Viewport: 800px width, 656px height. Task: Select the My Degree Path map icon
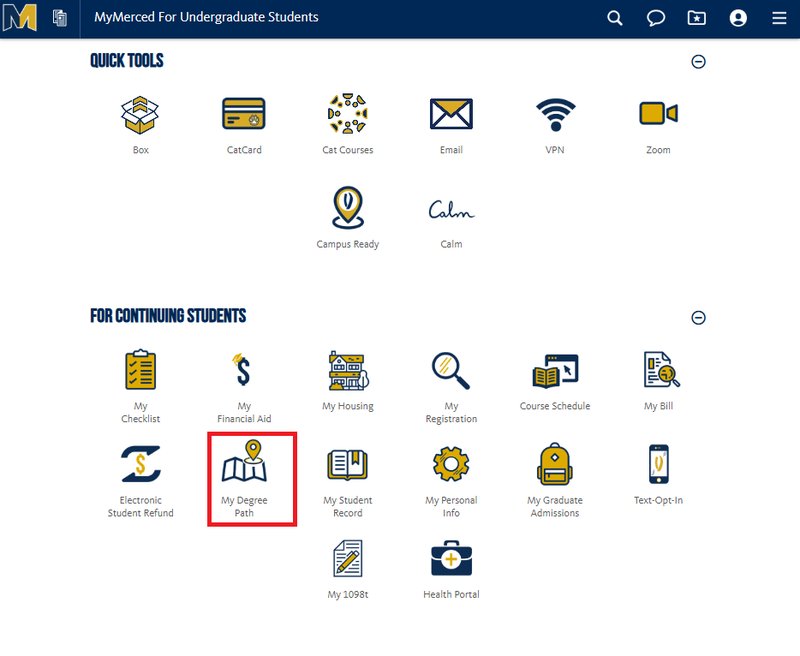point(244,461)
